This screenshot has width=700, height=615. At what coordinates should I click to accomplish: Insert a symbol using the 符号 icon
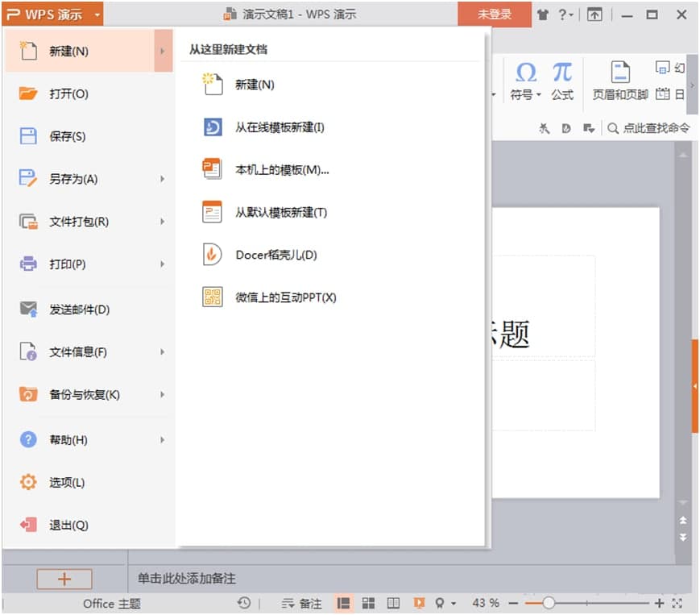point(526,81)
